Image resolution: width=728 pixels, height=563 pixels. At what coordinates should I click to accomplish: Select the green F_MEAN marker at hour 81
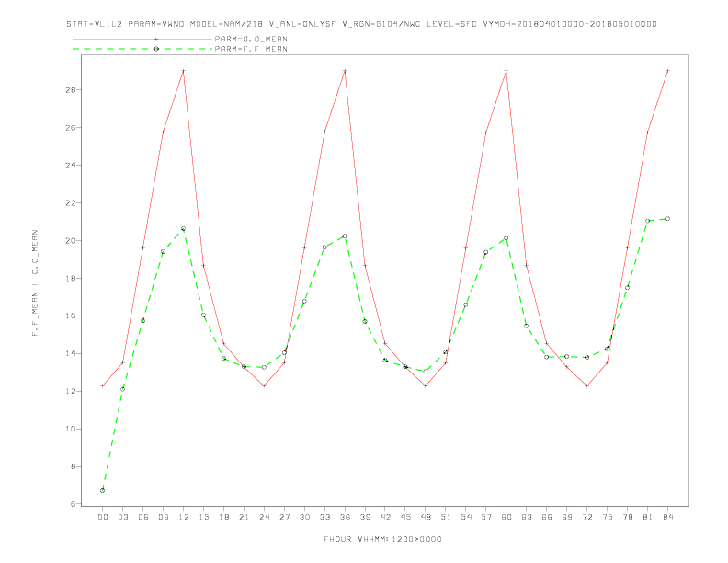[x=648, y=221]
